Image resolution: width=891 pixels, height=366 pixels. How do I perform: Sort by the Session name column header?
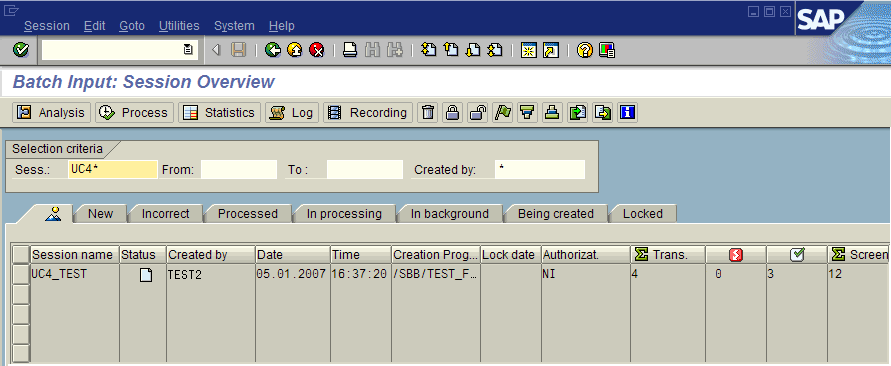tap(74, 255)
